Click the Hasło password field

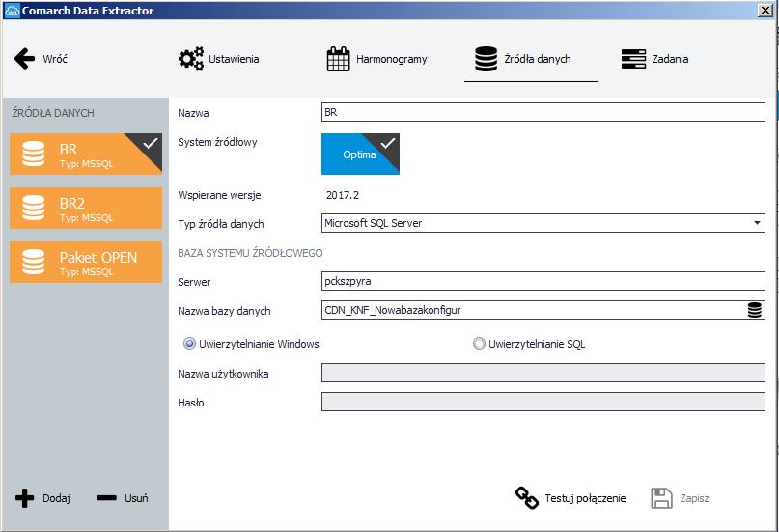pos(543,402)
